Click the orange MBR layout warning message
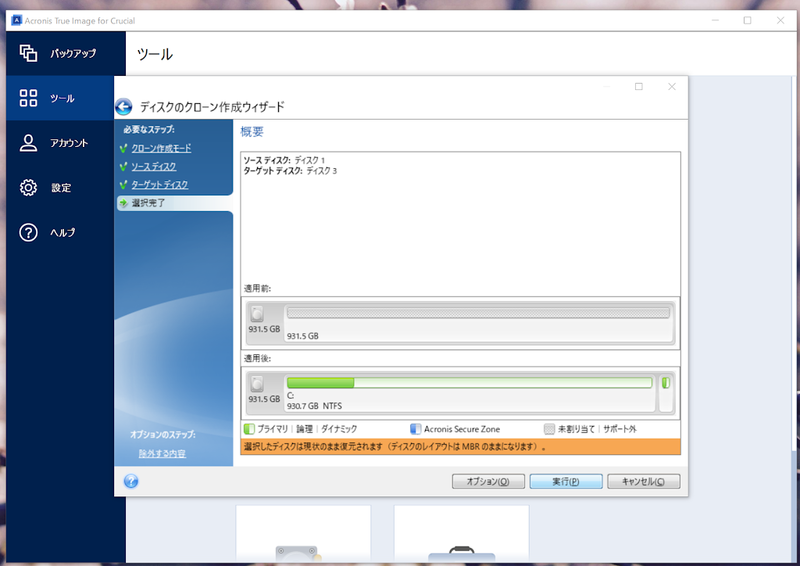The image size is (800, 566). coord(460,447)
